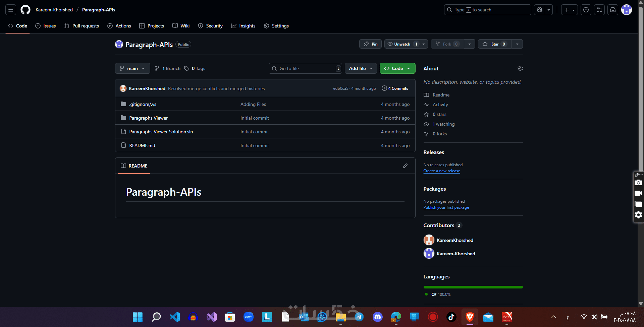
Task: Open the main branch dropdown
Action: tap(132, 68)
